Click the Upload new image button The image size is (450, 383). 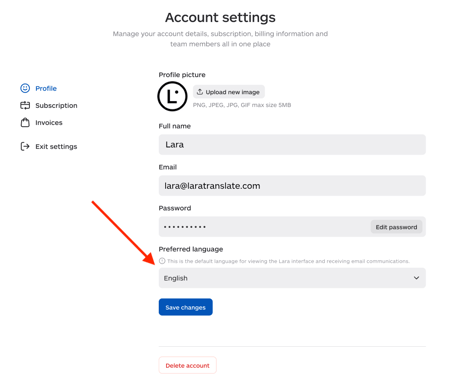pyautogui.click(x=229, y=92)
